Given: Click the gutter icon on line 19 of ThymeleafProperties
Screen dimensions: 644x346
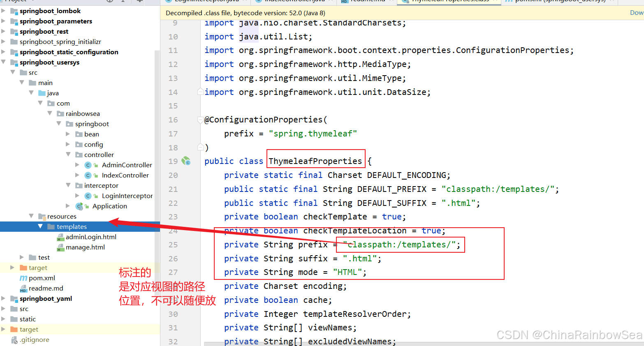Looking at the screenshot, I should click(186, 161).
